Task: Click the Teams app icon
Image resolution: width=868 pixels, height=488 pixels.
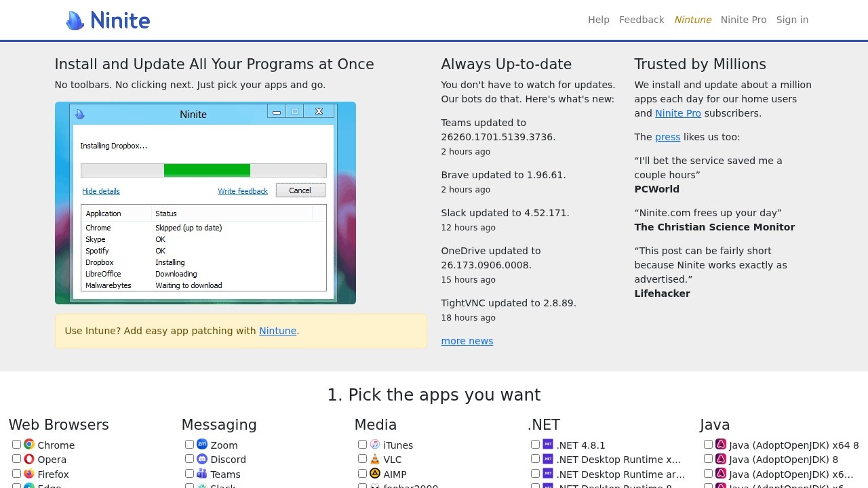Action: pos(202,474)
